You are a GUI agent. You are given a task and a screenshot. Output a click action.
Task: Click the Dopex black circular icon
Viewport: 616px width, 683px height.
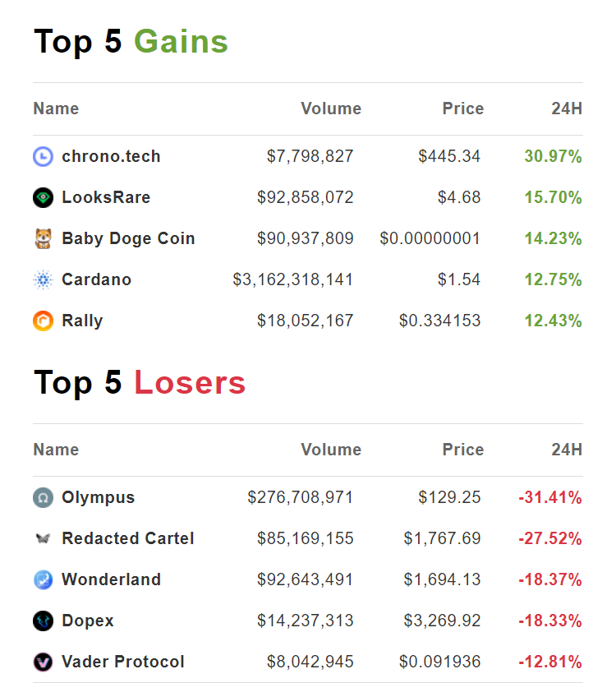pos(43,621)
